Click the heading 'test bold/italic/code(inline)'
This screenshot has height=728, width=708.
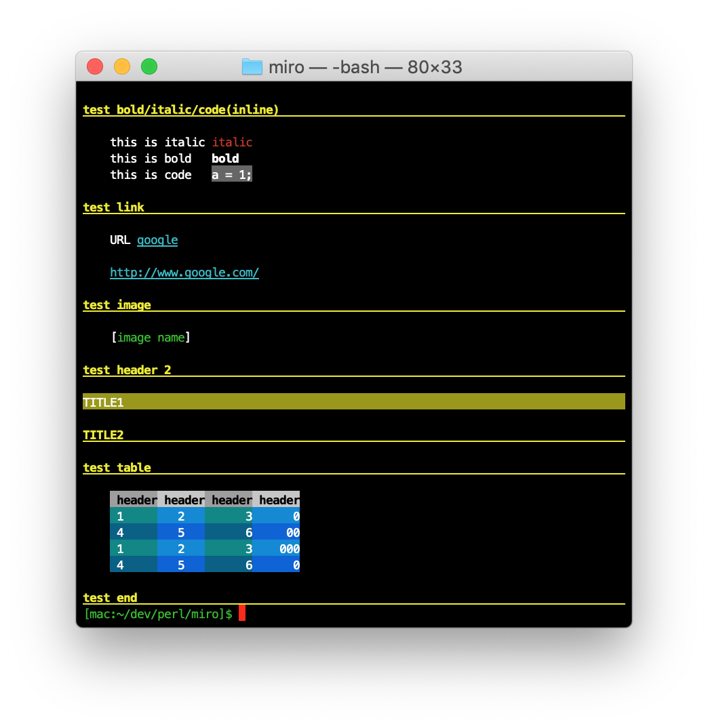(180, 110)
